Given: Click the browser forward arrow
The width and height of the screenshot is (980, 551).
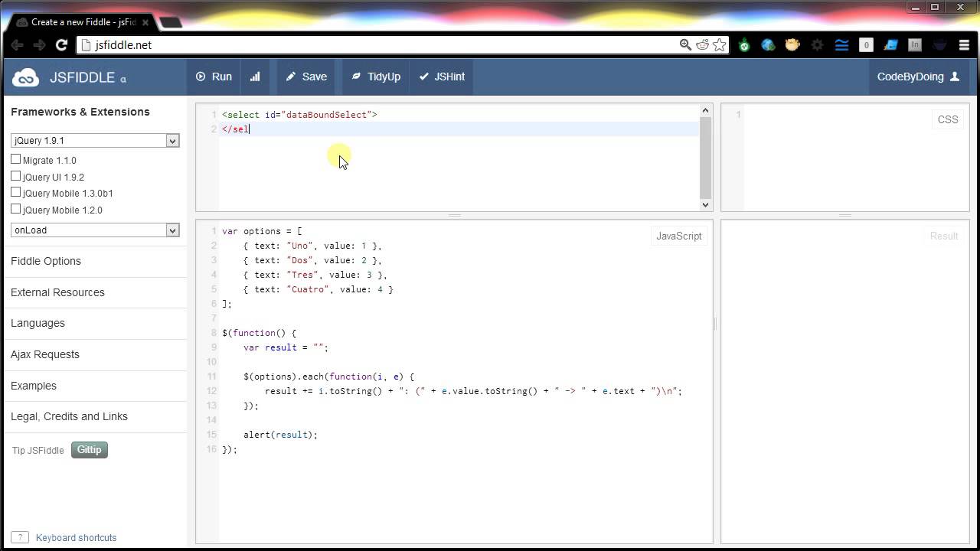Looking at the screenshot, I should [x=40, y=45].
